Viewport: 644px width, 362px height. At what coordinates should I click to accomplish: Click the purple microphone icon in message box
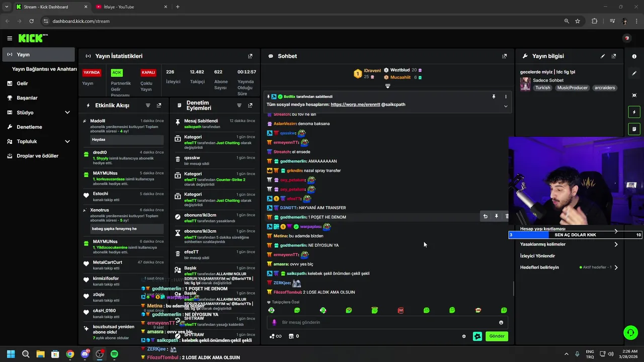click(x=274, y=322)
